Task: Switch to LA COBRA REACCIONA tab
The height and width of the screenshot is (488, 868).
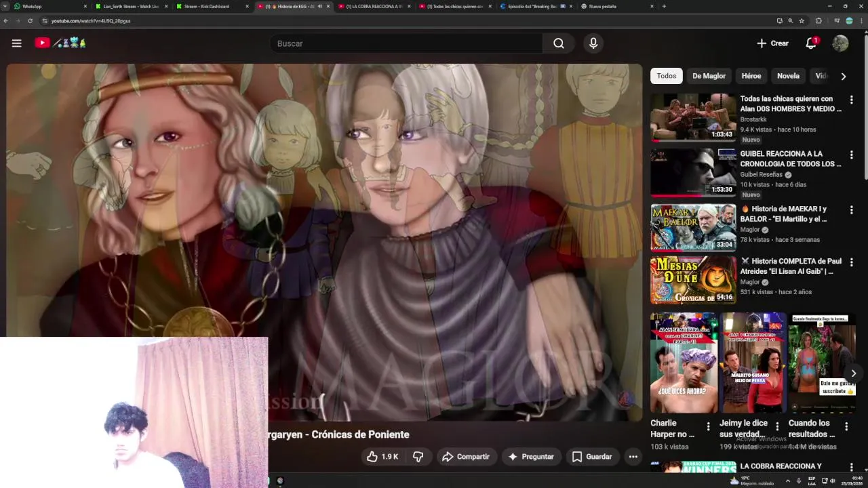Action: 374,6
